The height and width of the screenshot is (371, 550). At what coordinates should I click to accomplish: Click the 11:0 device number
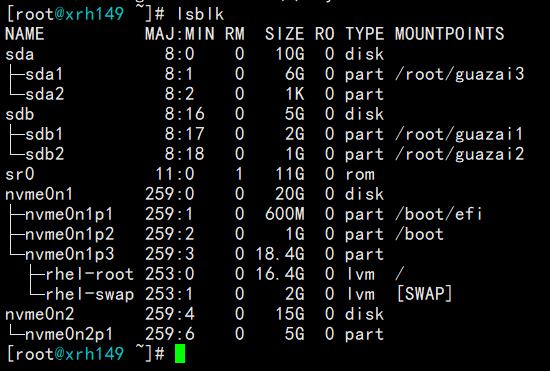[x=175, y=174]
